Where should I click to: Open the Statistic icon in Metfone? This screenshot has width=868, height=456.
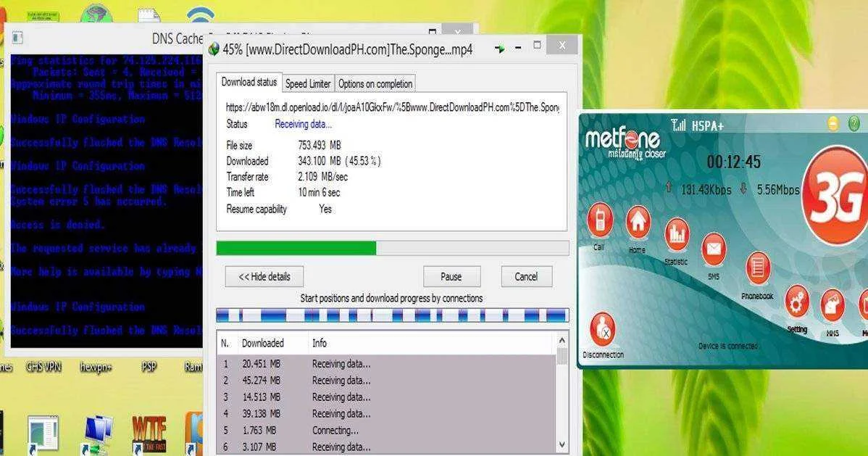[x=677, y=234]
